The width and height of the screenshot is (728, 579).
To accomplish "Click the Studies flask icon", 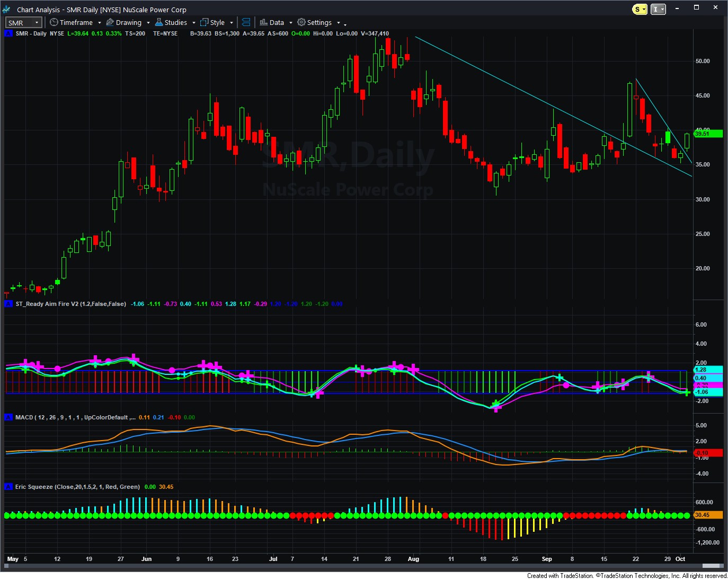I will [x=159, y=22].
